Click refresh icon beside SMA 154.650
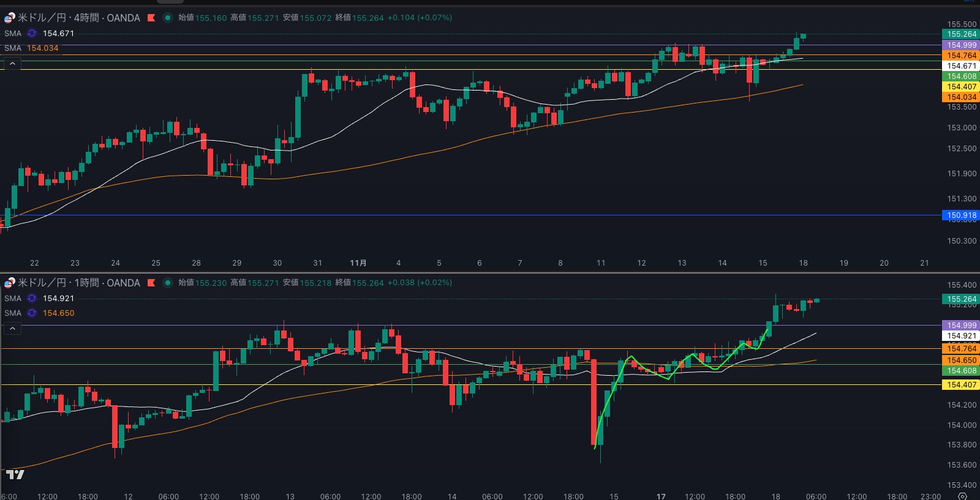 coord(32,313)
